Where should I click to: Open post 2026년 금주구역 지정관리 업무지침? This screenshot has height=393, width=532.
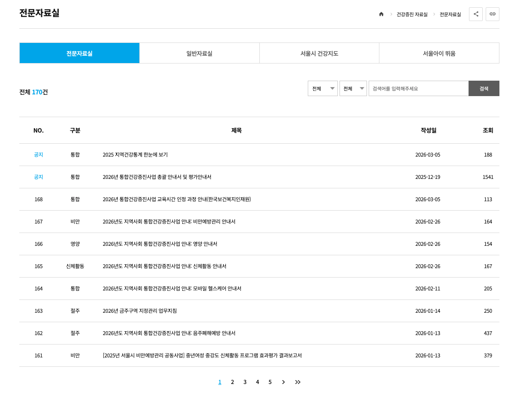tap(139, 311)
